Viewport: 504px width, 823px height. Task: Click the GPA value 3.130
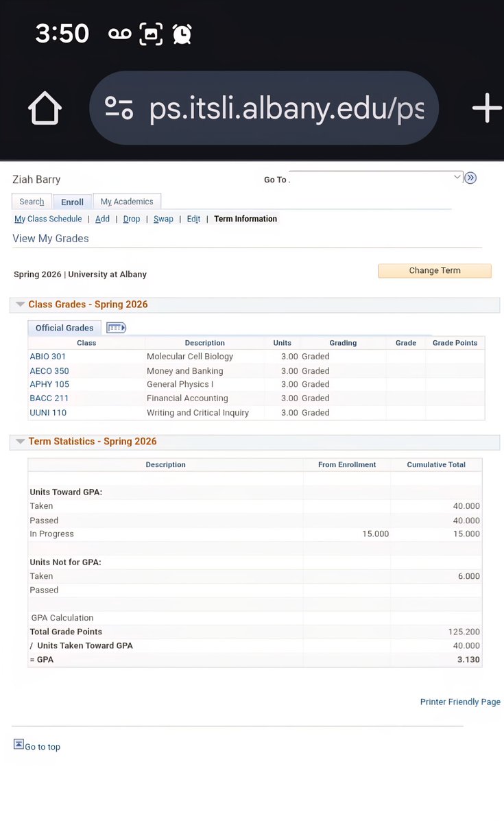pos(468,660)
